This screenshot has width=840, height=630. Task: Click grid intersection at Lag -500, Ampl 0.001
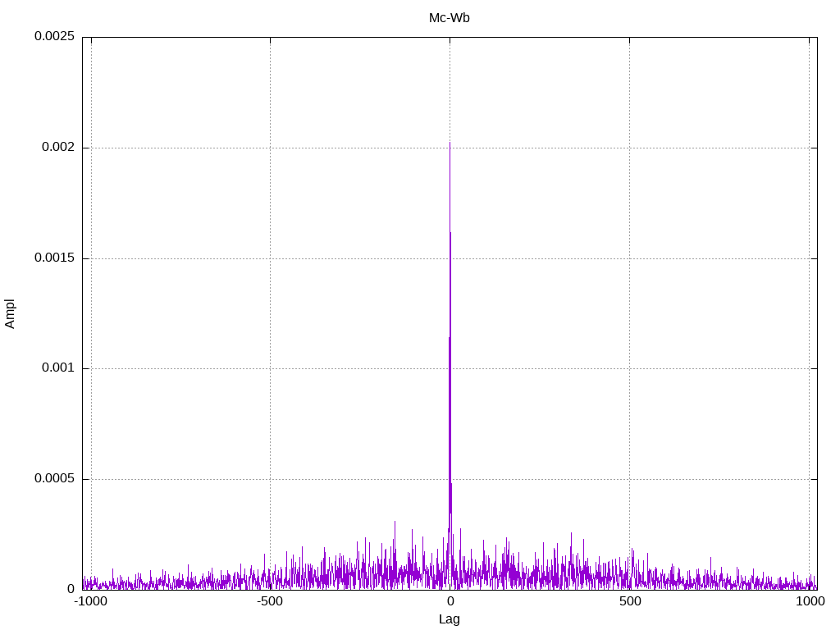tap(270, 368)
